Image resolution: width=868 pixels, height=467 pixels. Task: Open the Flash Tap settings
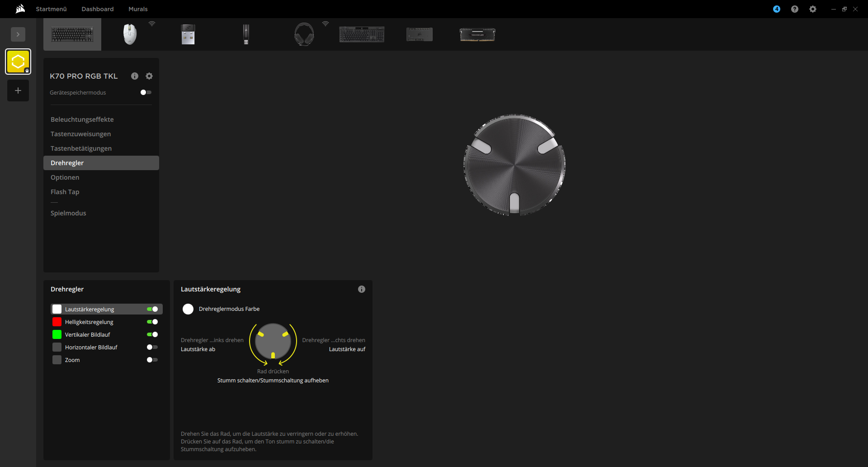(65, 192)
